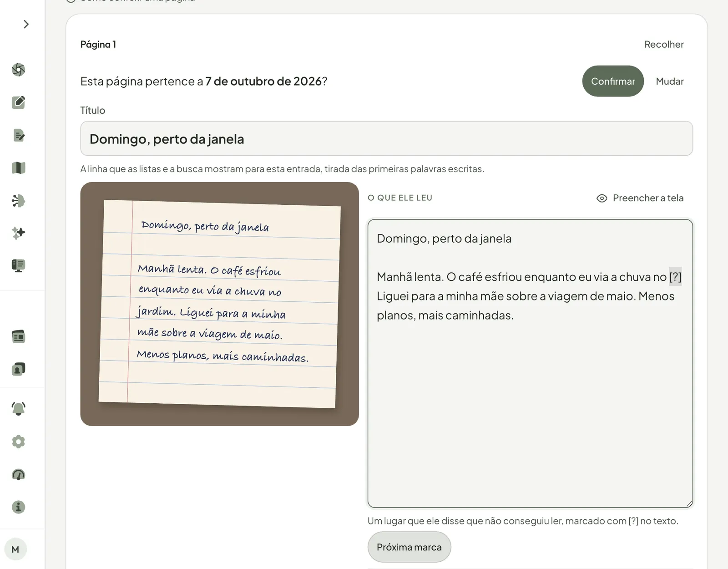The width and height of the screenshot is (728, 569).
Task: Confirm the page date with Confirmar
Action: (x=613, y=81)
